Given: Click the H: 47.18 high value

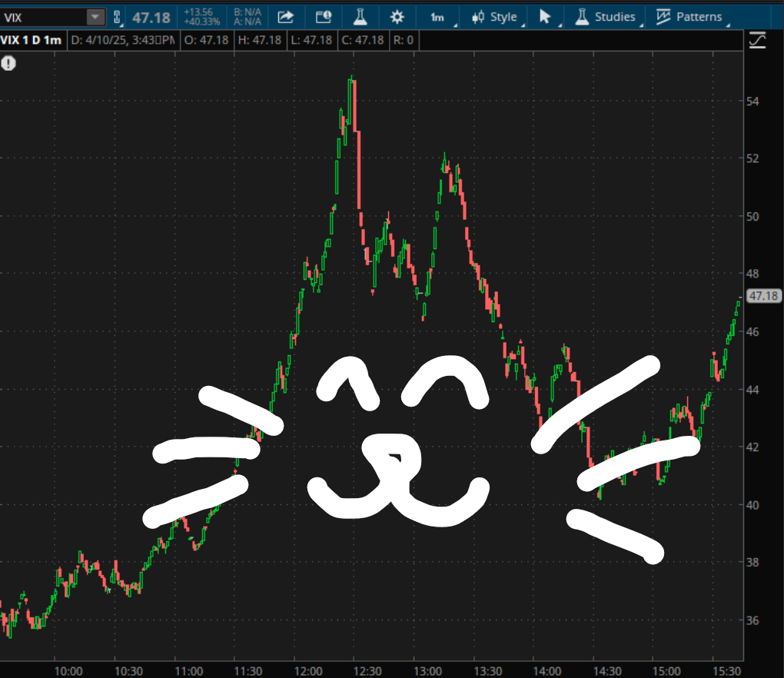Looking at the screenshot, I should coord(260,40).
